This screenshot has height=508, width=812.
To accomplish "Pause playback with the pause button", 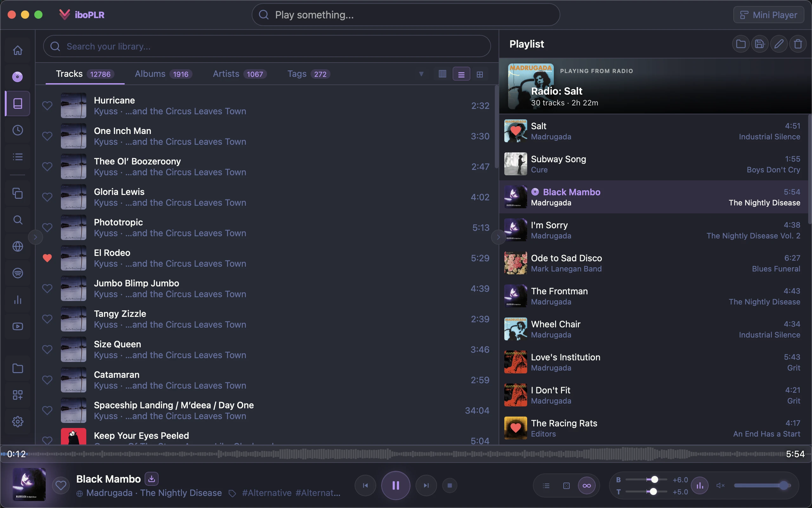I will point(396,485).
